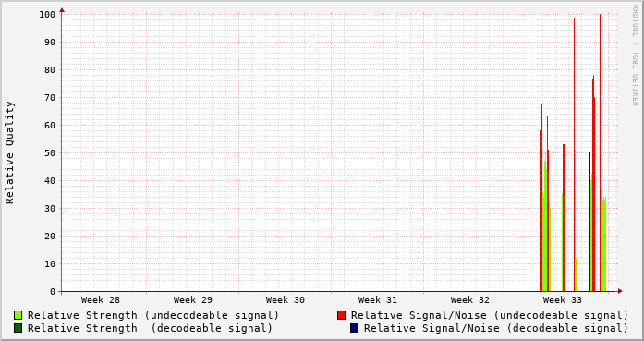
Task: Click the blue decodeable Signal/Noise swatch
Action: tap(355, 328)
